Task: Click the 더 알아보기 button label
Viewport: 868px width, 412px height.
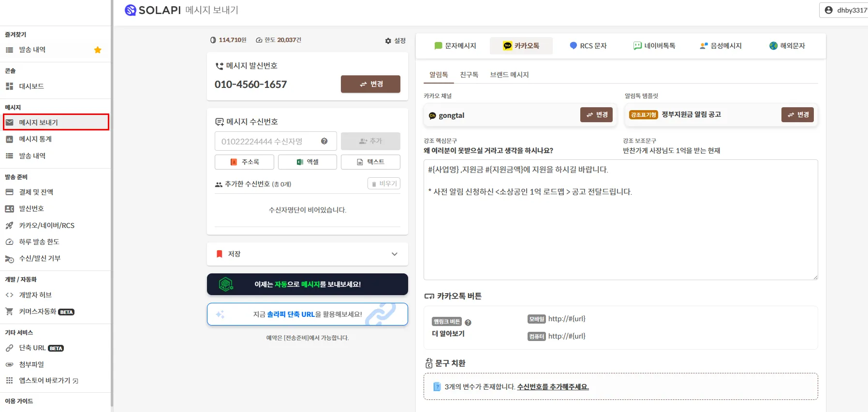Action: (x=448, y=334)
